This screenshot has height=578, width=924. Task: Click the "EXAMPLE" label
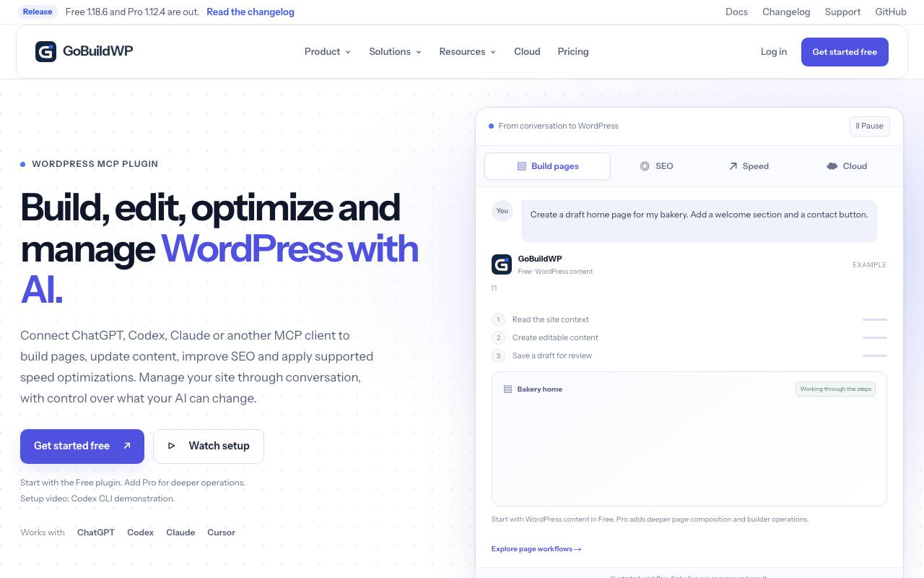pyautogui.click(x=869, y=265)
